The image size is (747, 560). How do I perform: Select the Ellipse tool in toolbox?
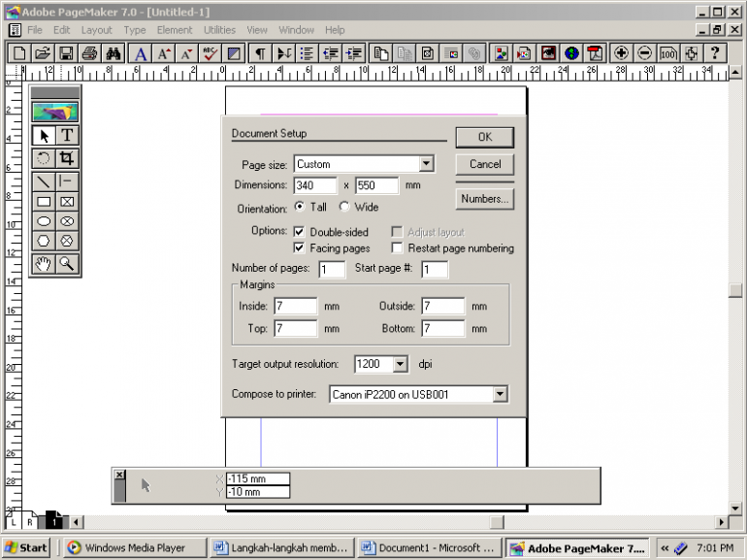click(44, 221)
